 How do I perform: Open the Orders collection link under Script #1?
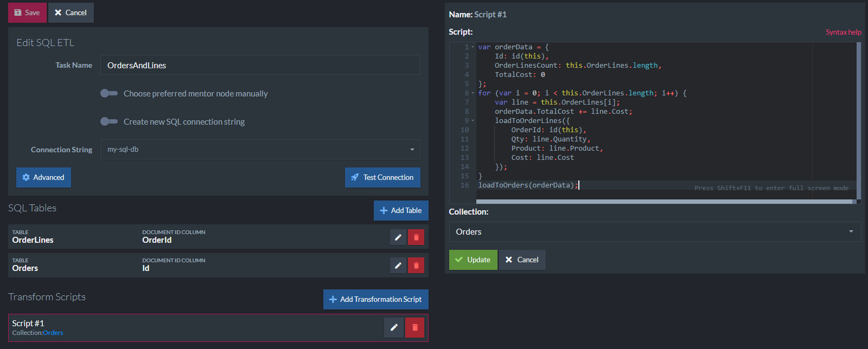(x=53, y=333)
